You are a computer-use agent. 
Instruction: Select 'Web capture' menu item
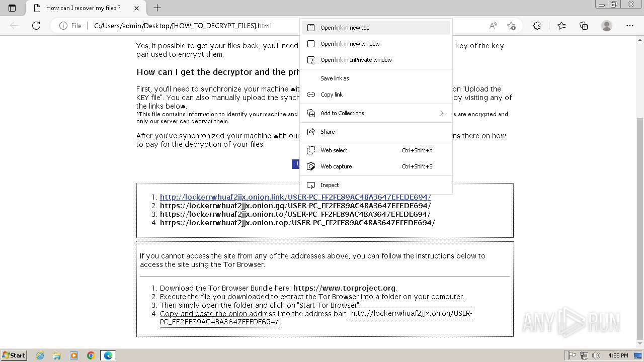pyautogui.click(x=376, y=166)
